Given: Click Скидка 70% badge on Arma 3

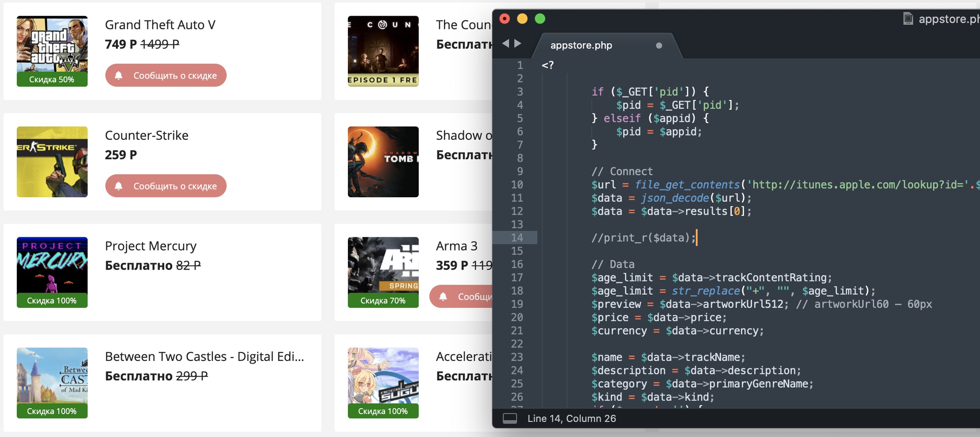Looking at the screenshot, I should (x=383, y=301).
